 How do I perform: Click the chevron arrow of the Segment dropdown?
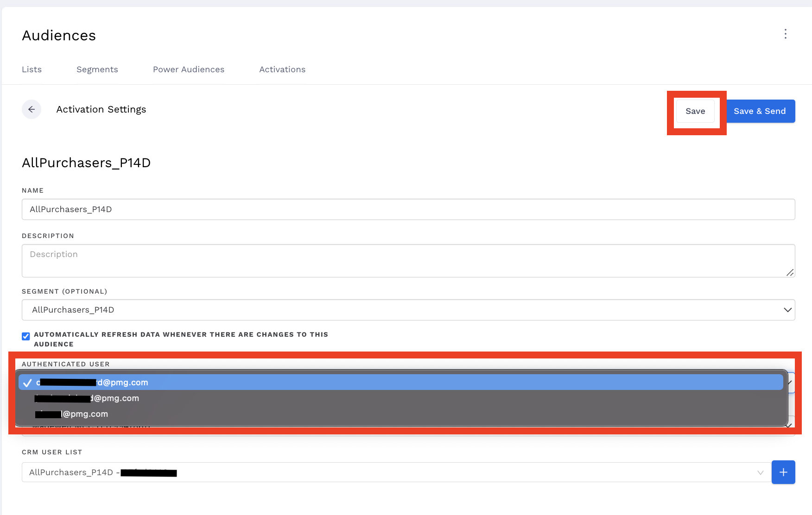click(x=787, y=310)
